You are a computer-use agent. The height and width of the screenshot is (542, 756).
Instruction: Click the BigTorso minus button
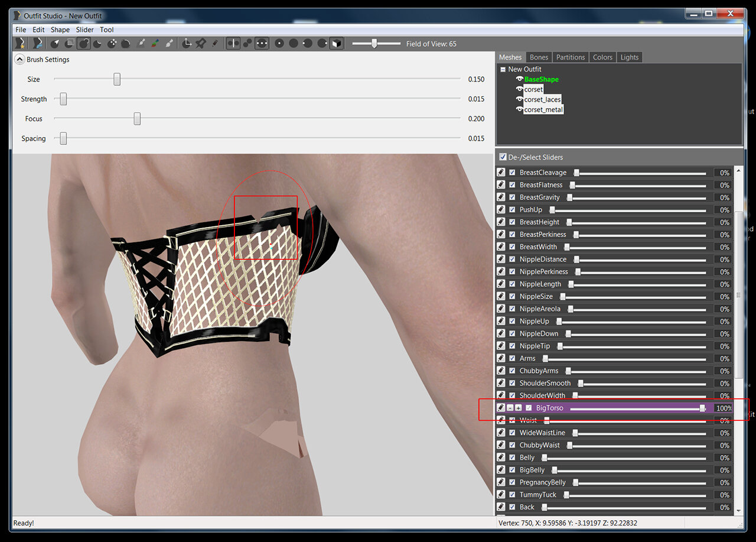(x=510, y=408)
